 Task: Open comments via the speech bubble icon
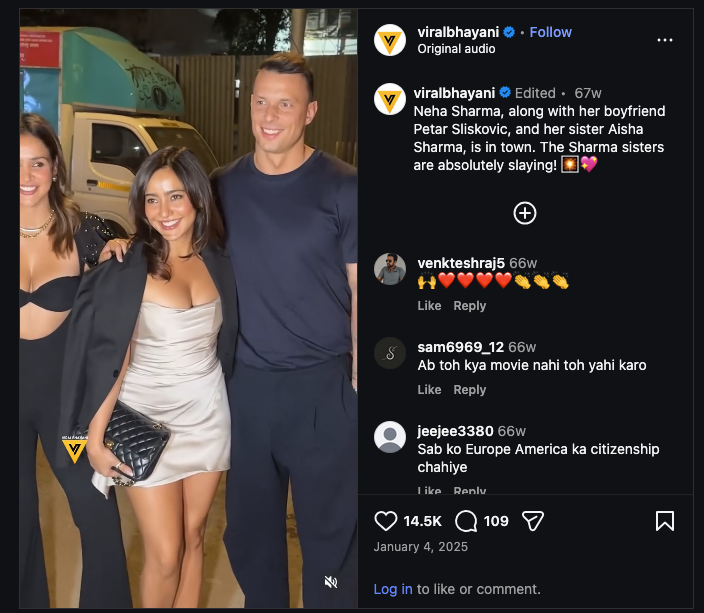[x=466, y=521]
